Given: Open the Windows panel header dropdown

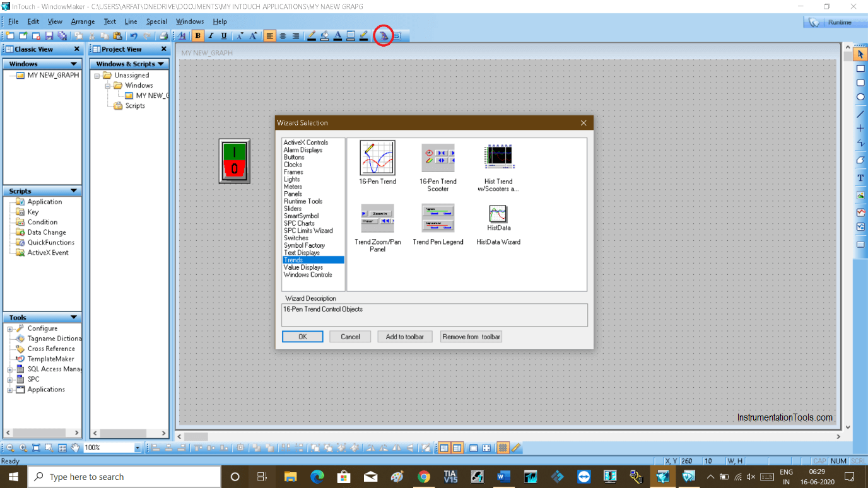Looking at the screenshot, I should pos(74,64).
